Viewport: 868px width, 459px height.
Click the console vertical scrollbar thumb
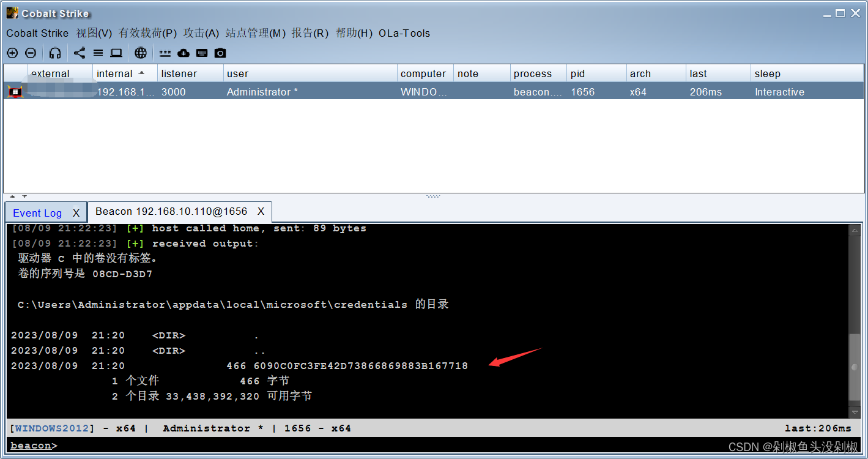[855, 367]
